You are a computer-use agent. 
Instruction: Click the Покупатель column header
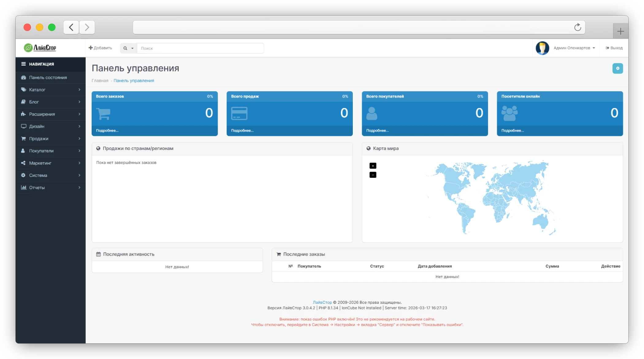point(309,266)
